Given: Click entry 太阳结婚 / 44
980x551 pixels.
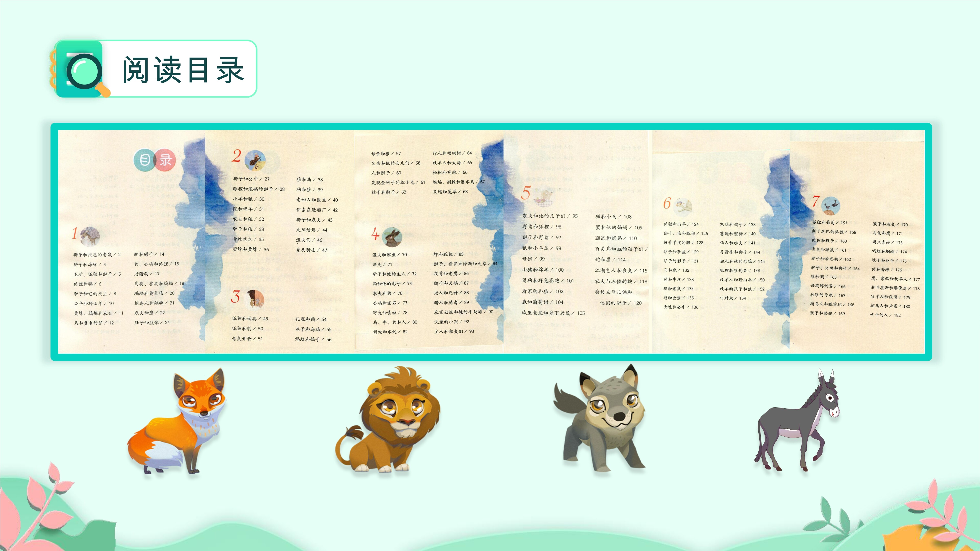Looking at the screenshot, I should [x=312, y=230].
